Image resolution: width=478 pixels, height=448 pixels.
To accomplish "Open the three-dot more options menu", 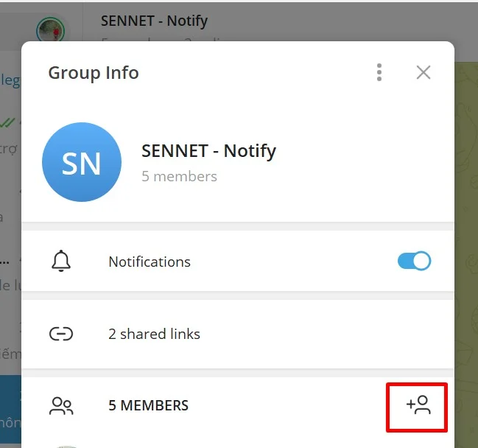I will point(379,72).
